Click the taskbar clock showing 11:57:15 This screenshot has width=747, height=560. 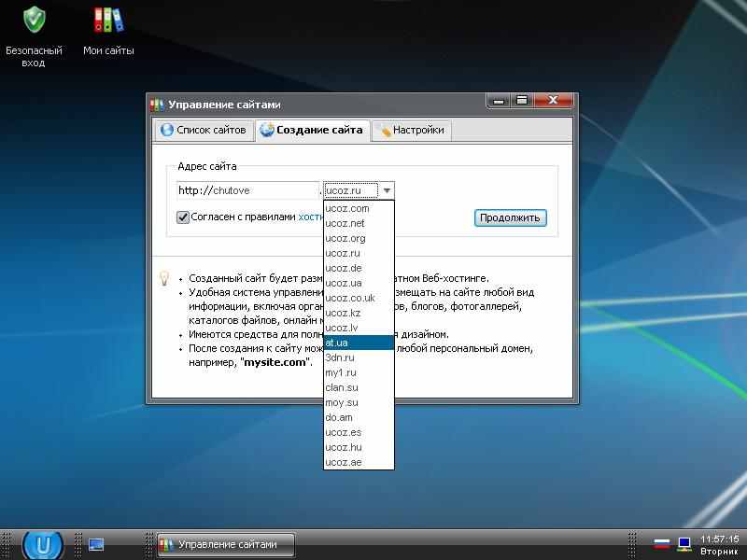[x=719, y=539]
